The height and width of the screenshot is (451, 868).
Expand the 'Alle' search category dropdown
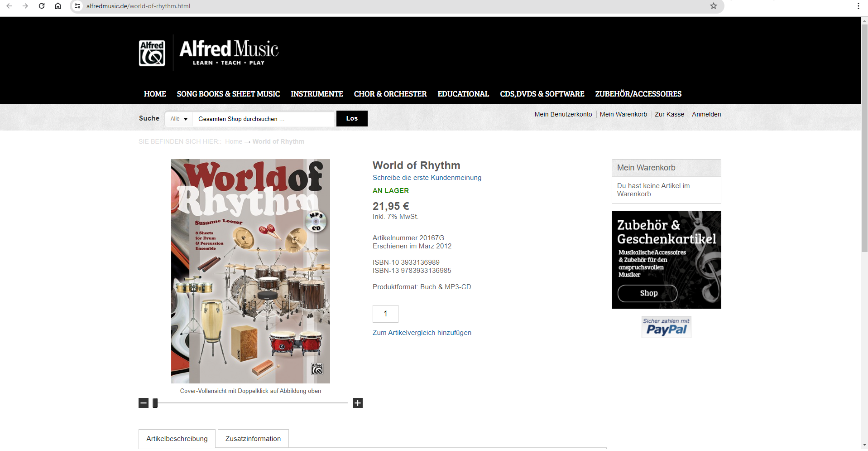(179, 119)
